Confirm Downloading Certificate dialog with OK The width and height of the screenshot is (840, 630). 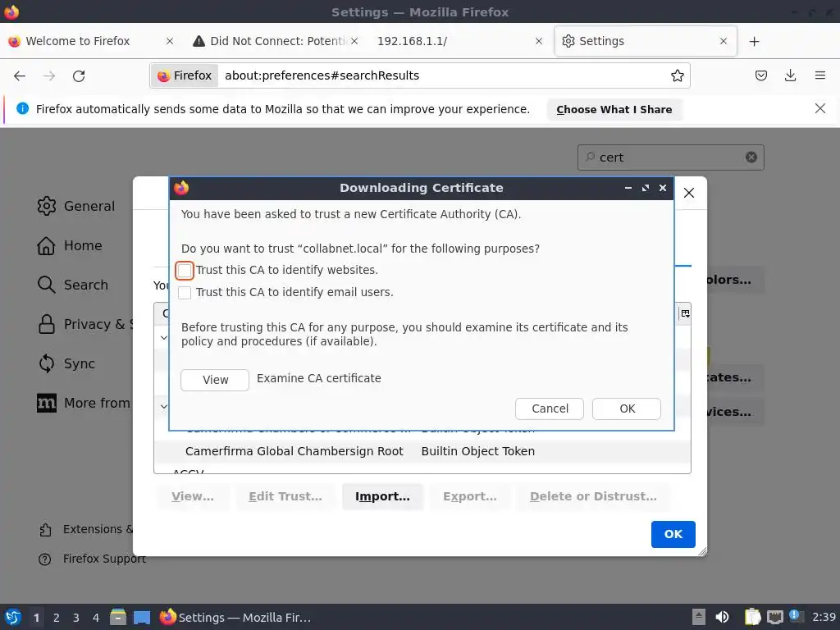627,409
